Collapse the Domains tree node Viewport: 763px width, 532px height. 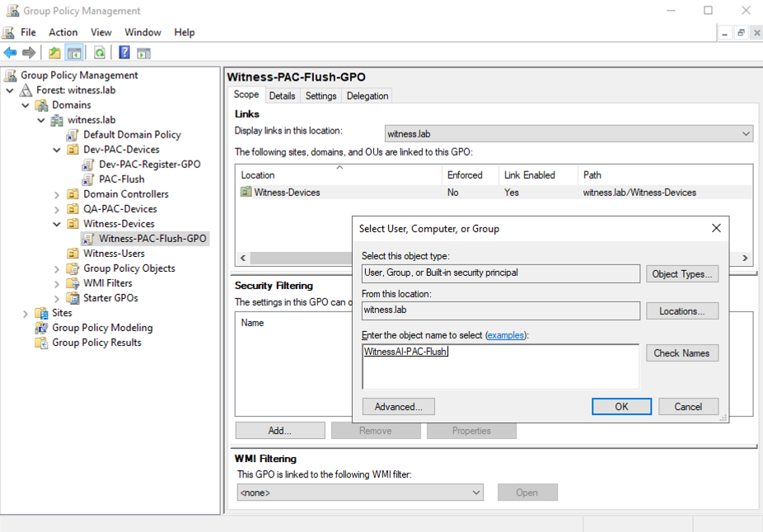(26, 105)
